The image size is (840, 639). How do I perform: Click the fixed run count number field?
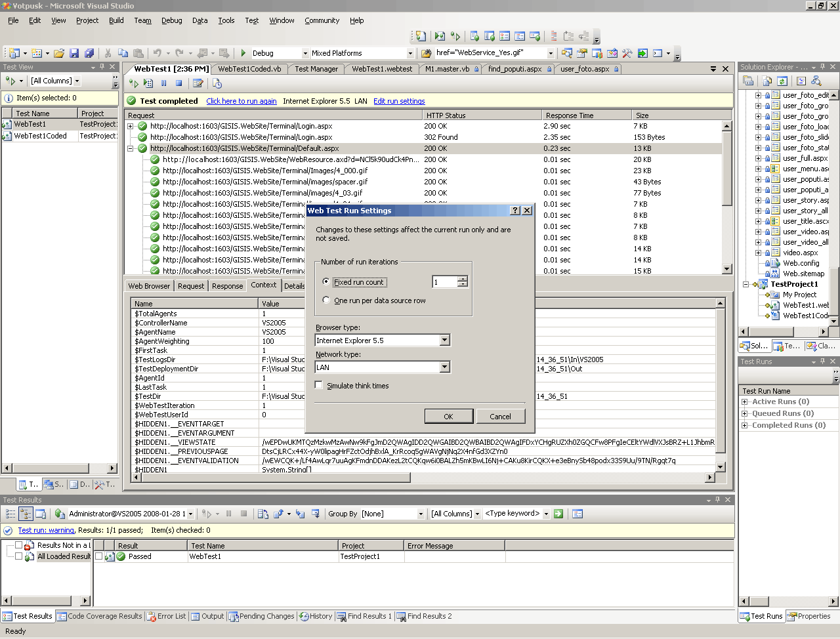(444, 282)
